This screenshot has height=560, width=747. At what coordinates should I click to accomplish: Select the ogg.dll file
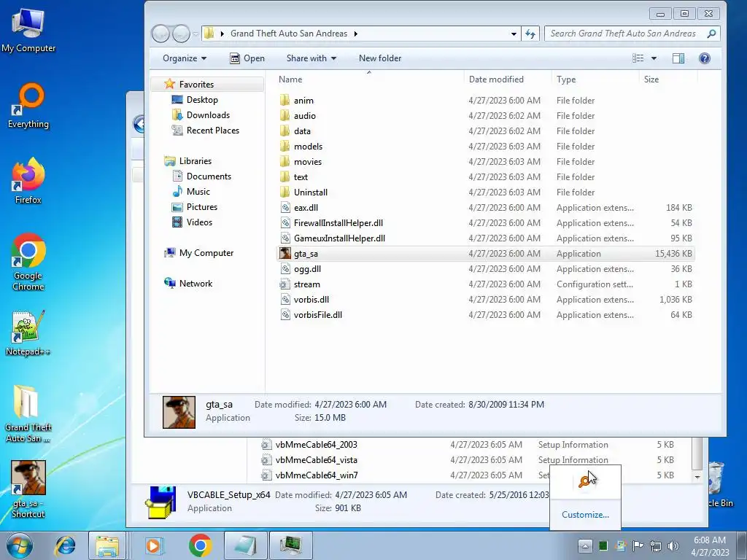pyautogui.click(x=486, y=268)
